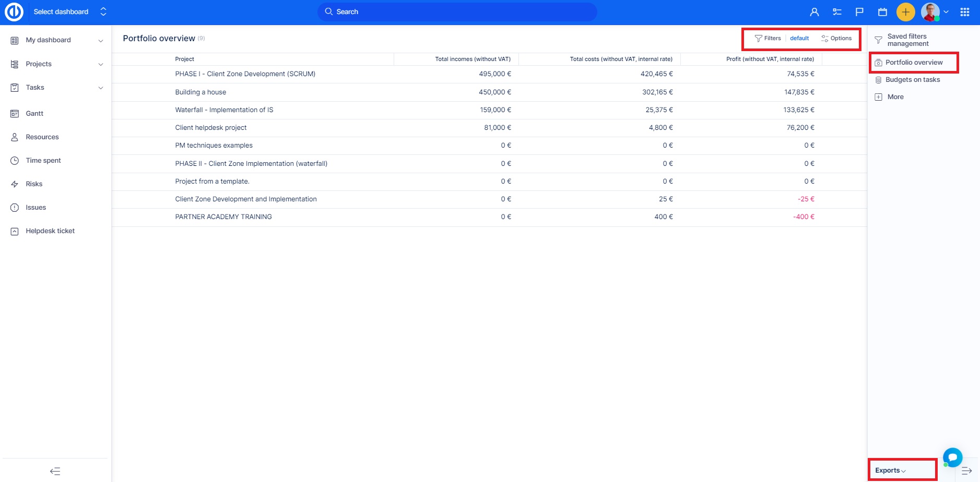The height and width of the screenshot is (482, 980).
Task: Open the calendar icon in header
Action: pyautogui.click(x=882, y=12)
